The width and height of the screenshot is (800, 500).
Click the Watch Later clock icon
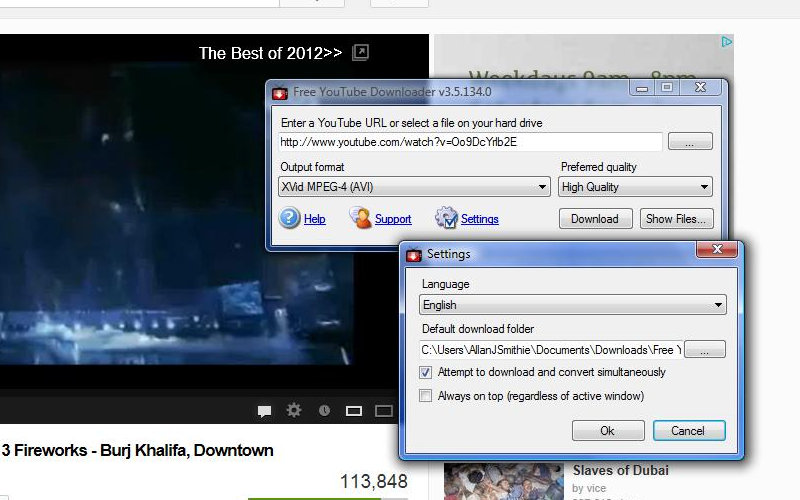tap(324, 410)
